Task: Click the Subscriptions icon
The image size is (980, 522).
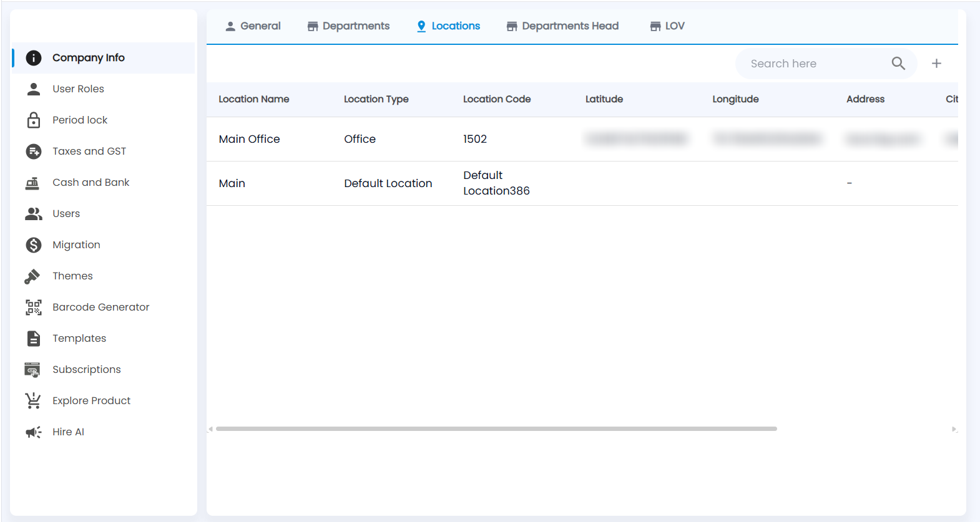Action: point(32,370)
